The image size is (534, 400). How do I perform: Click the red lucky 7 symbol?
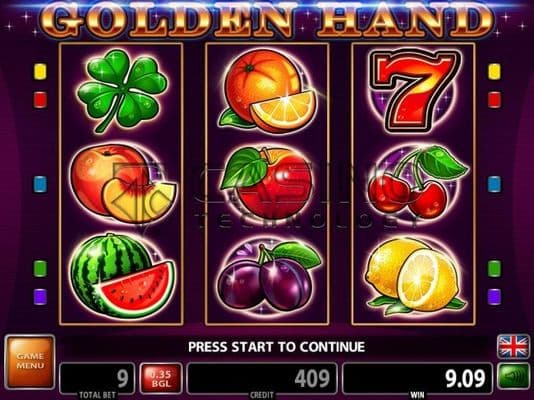coord(414,91)
